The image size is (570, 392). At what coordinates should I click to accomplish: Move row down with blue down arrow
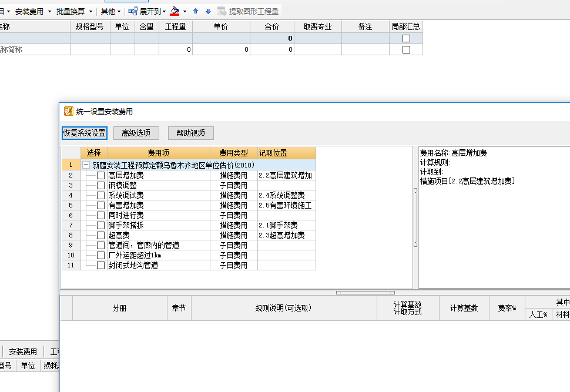point(208,11)
